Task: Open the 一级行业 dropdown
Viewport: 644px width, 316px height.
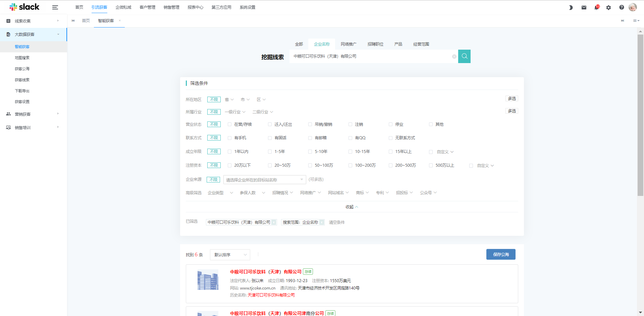Action: click(235, 112)
